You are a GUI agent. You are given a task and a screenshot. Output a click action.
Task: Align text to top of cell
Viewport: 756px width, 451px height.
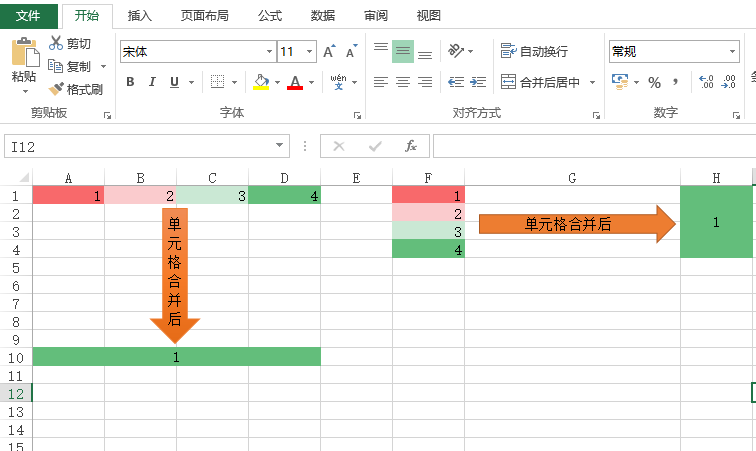click(381, 47)
